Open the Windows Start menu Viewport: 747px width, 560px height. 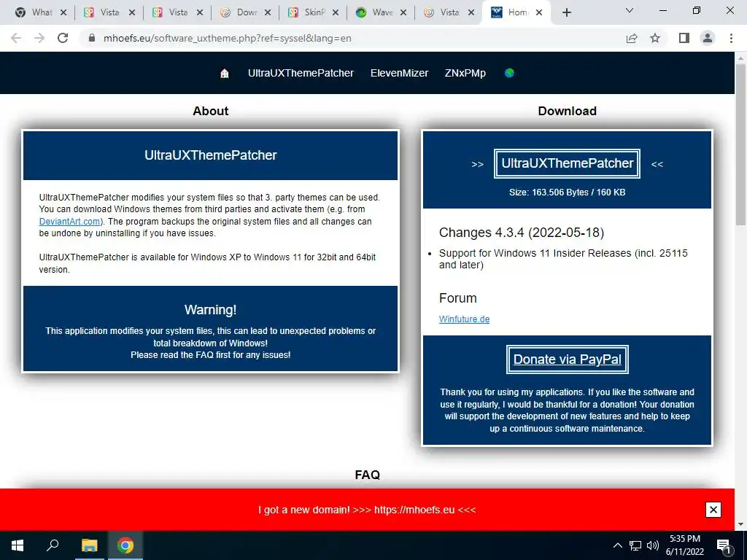18,545
